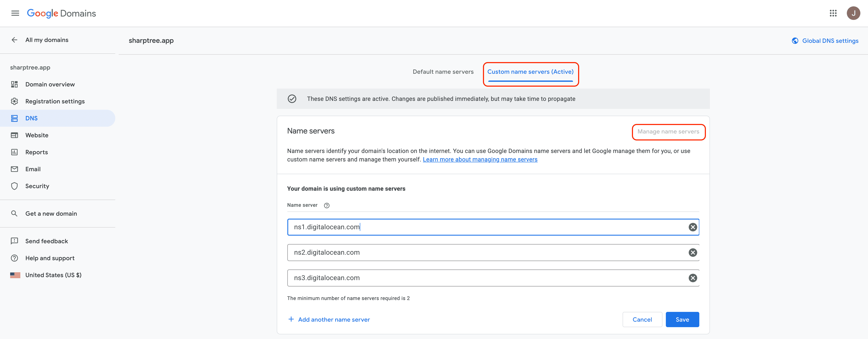Select Custom name servers (Active) tab
868x339 pixels.
530,72
